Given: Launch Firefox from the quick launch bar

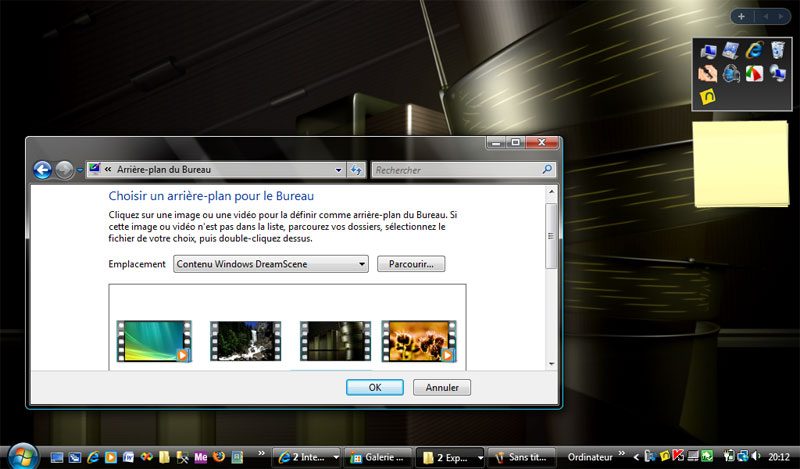Looking at the screenshot, I should 219,457.
